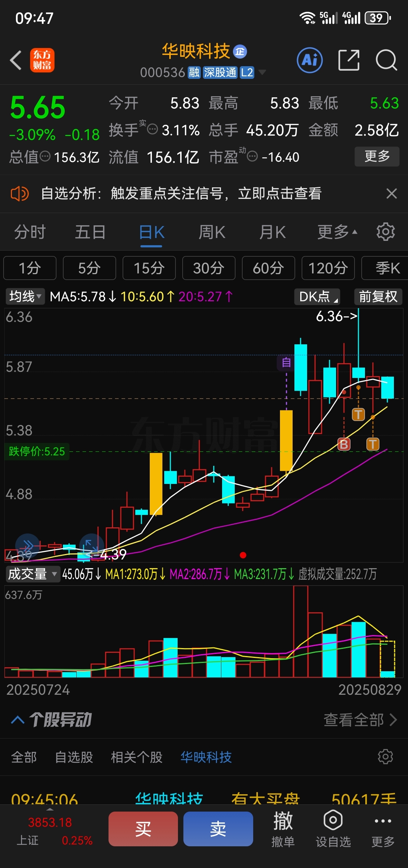This screenshot has width=408, height=868.
Task: Open 查看全部 link
Action: 360,720
